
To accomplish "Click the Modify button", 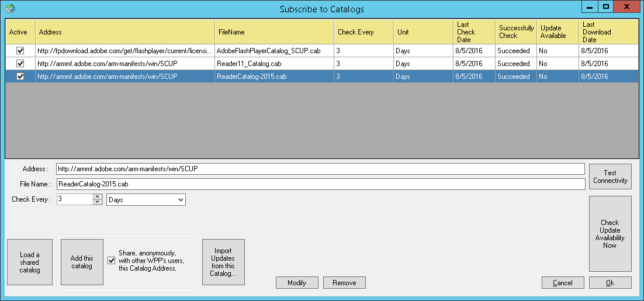I will tap(296, 282).
